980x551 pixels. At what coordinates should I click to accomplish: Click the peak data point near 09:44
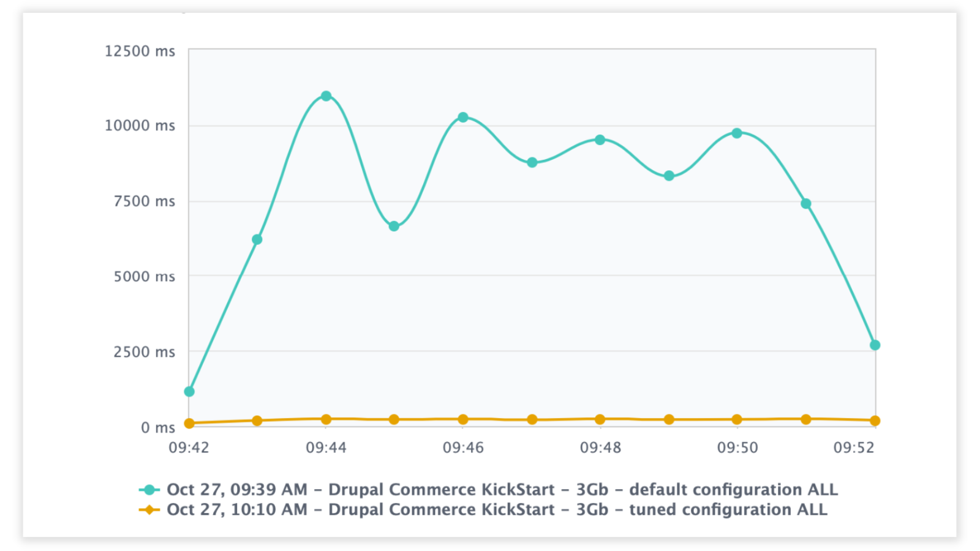tap(325, 96)
